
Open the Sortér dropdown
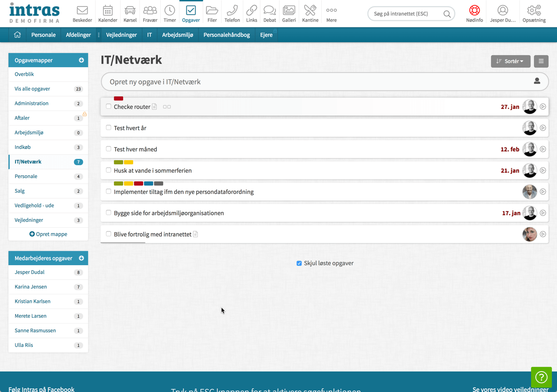click(510, 61)
